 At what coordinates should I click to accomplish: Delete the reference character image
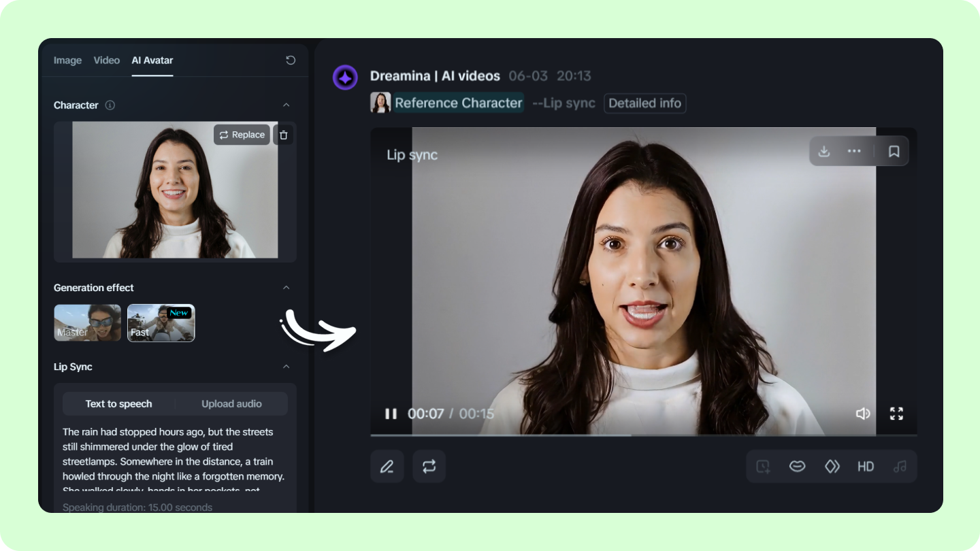tap(283, 135)
